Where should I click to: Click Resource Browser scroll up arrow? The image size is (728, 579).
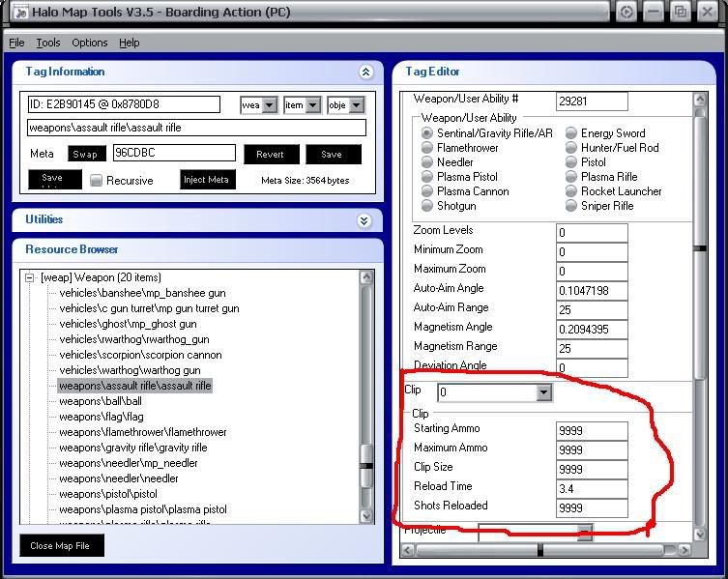click(366, 277)
